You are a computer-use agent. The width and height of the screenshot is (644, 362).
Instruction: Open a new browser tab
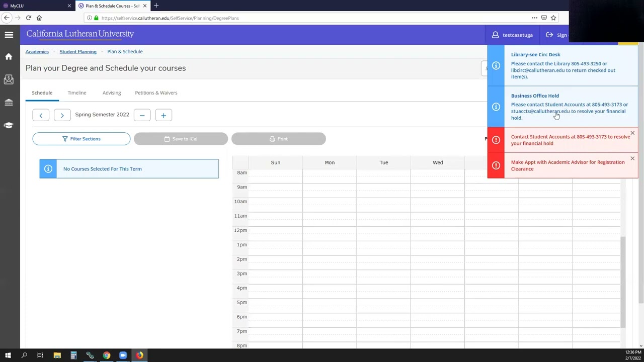pyautogui.click(x=156, y=6)
